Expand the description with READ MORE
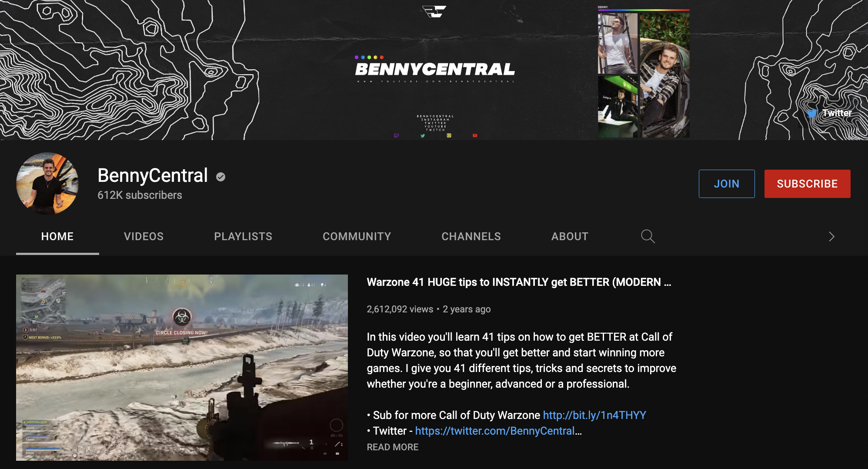868x469 pixels. tap(392, 447)
